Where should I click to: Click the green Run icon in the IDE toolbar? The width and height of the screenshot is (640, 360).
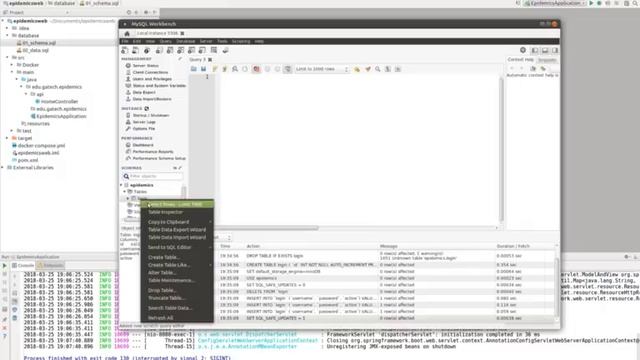tap(591, 3)
